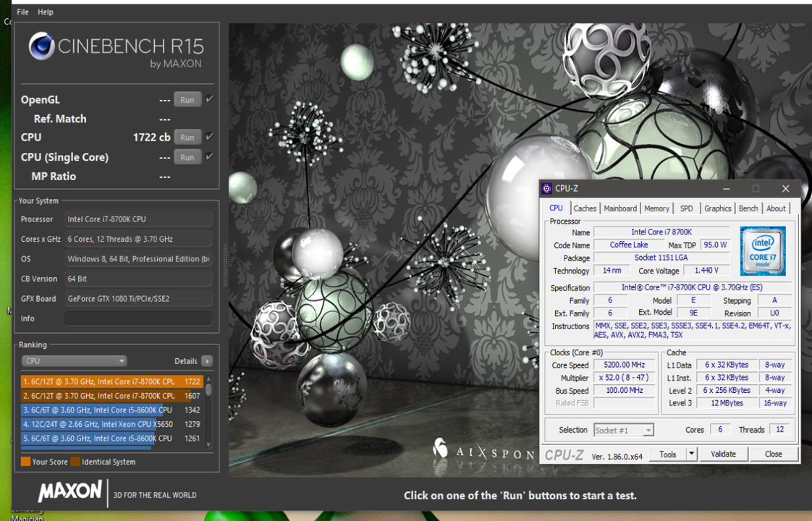
Task: Run the CPU benchmark
Action: (187, 137)
